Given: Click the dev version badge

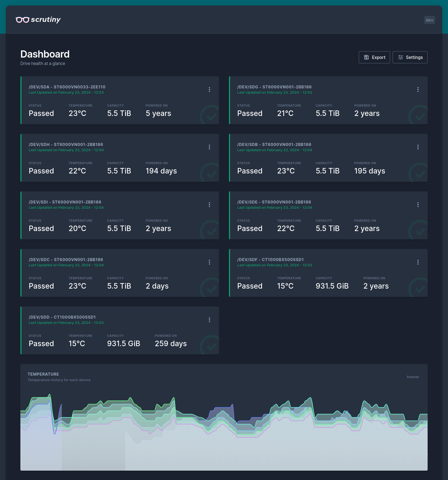Looking at the screenshot, I should tap(429, 20).
